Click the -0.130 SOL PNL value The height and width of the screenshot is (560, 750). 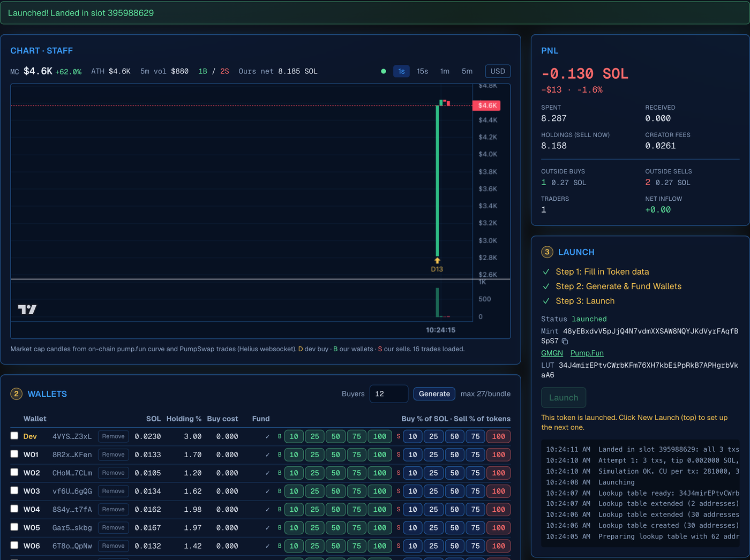(x=584, y=73)
